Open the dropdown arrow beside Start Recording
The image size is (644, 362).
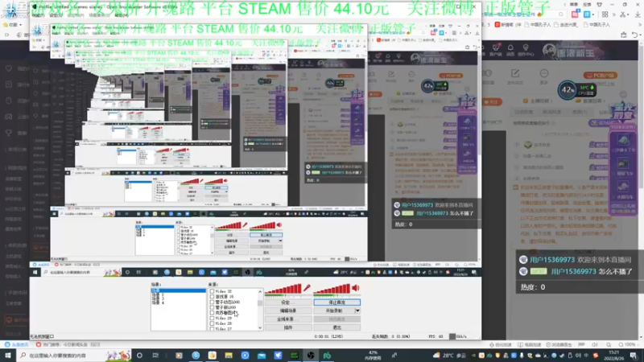point(357,311)
